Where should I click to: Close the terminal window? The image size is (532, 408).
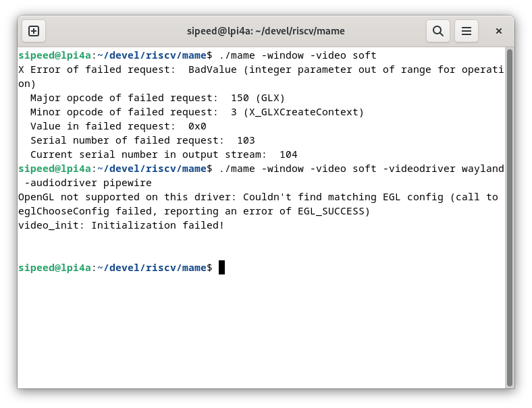(499, 31)
